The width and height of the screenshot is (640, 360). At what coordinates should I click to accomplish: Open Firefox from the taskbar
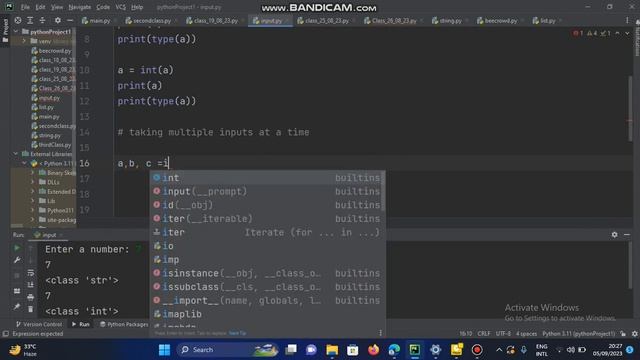(x=373, y=350)
